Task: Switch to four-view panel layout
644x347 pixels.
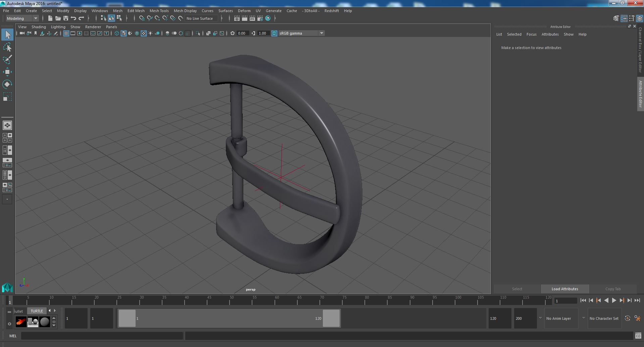Action: coord(7,138)
